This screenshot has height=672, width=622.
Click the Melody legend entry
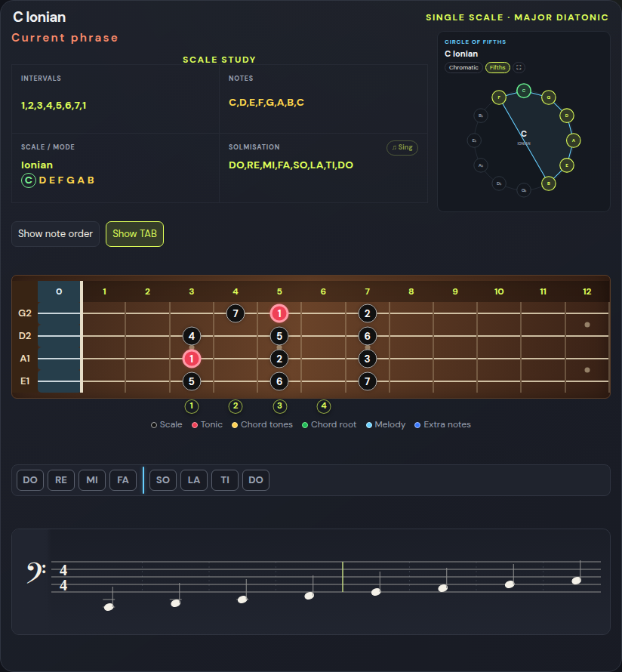[x=386, y=424]
